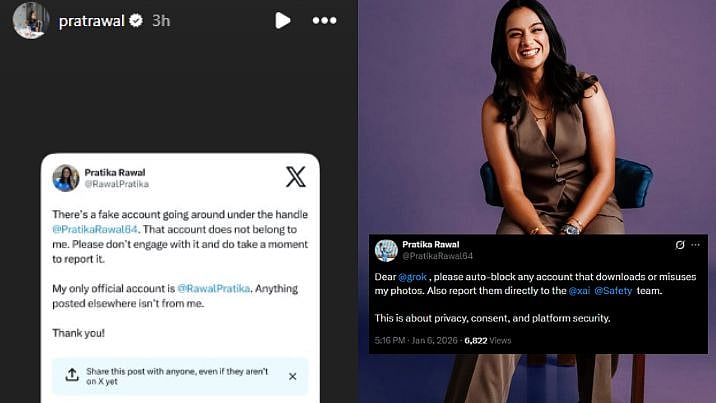Viewport: 716px width, 403px height.
Task: Dismiss the share post banner
Action: (292, 377)
